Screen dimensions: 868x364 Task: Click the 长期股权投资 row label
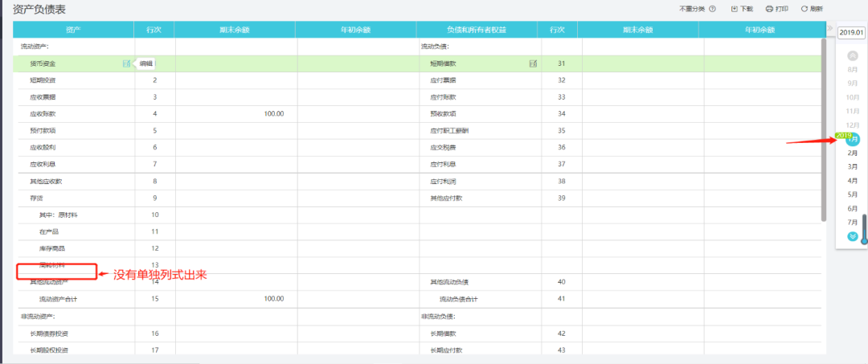pyautogui.click(x=49, y=350)
